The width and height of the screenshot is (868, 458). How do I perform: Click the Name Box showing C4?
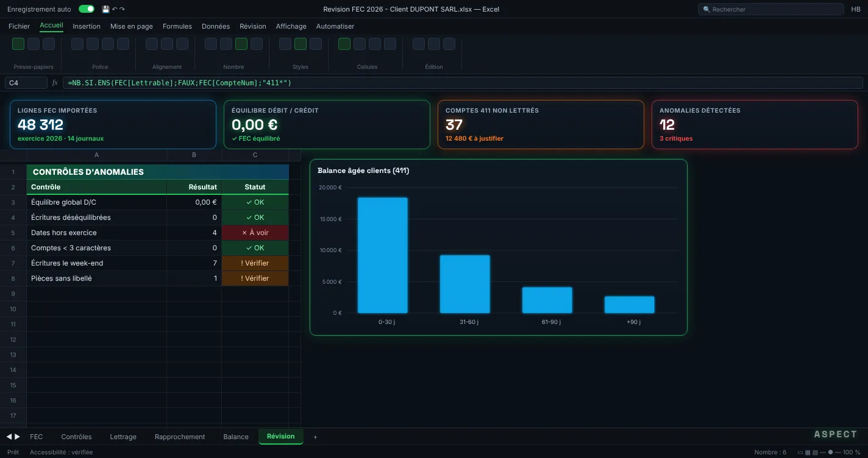[26, 83]
